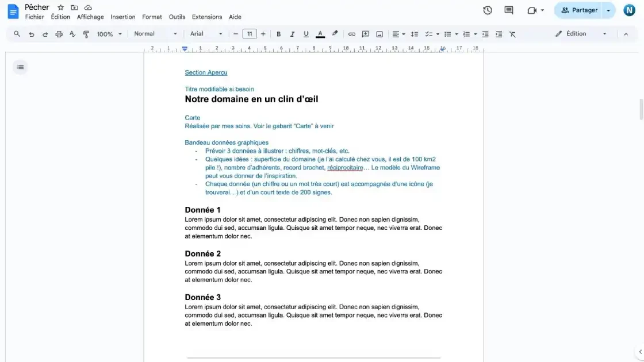Click the Partager button
The width and height of the screenshot is (644, 362).
click(579, 10)
